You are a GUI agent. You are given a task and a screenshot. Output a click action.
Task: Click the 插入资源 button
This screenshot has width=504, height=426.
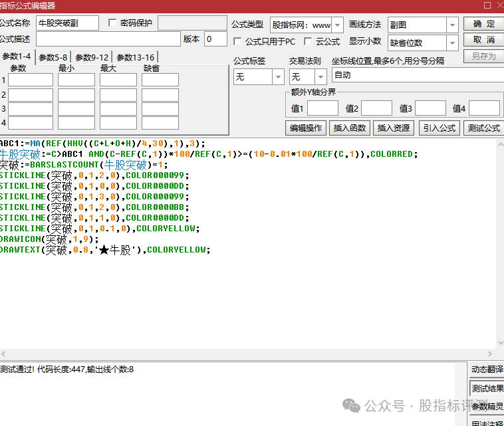pos(394,128)
